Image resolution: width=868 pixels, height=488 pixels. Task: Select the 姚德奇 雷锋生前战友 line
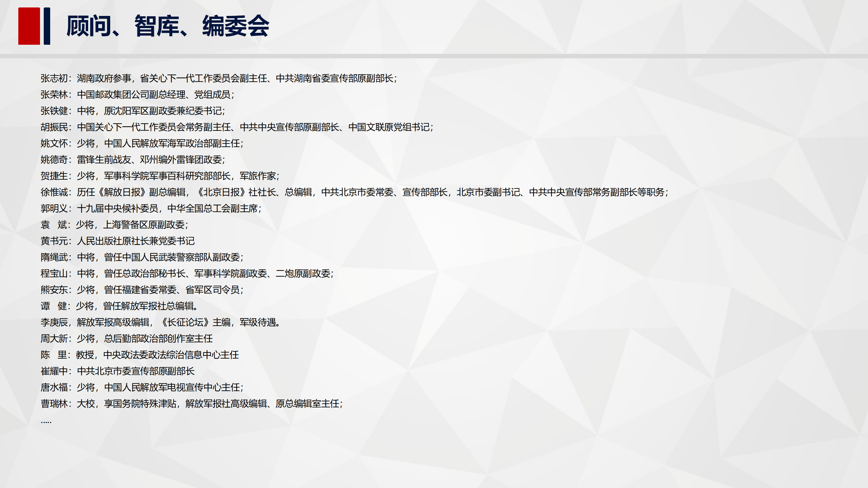pos(133,160)
